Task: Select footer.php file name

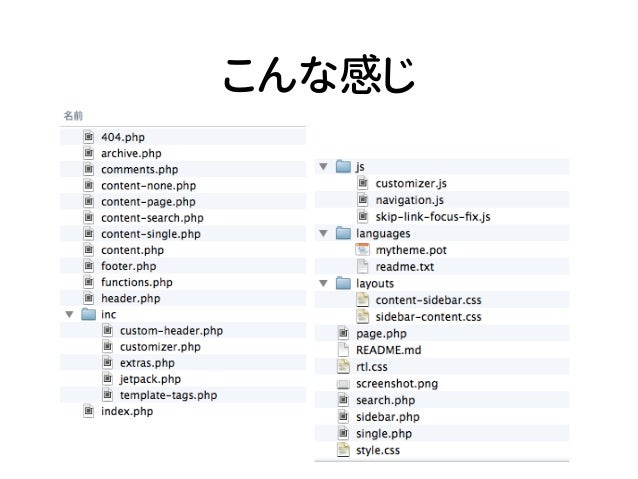Action: [x=129, y=266]
